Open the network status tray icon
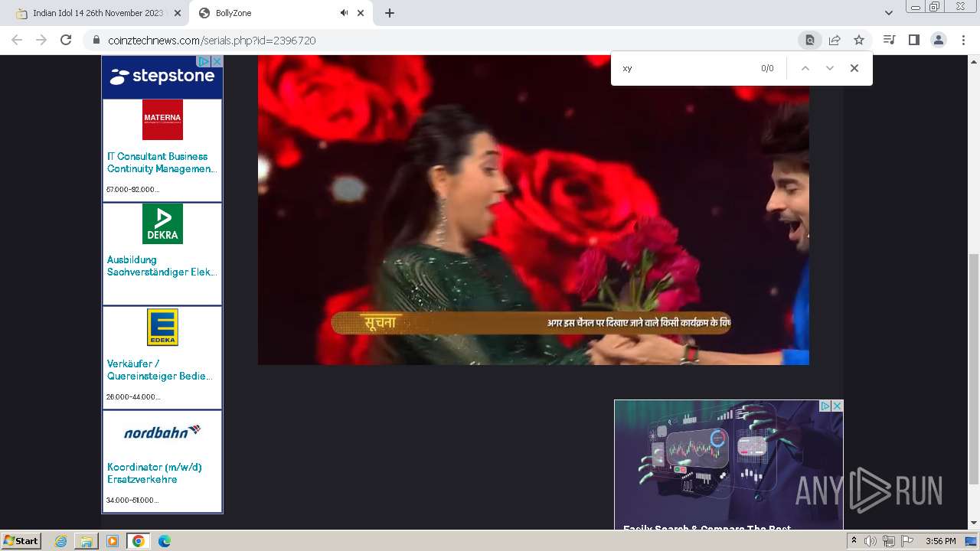The image size is (980, 551). click(x=889, y=541)
